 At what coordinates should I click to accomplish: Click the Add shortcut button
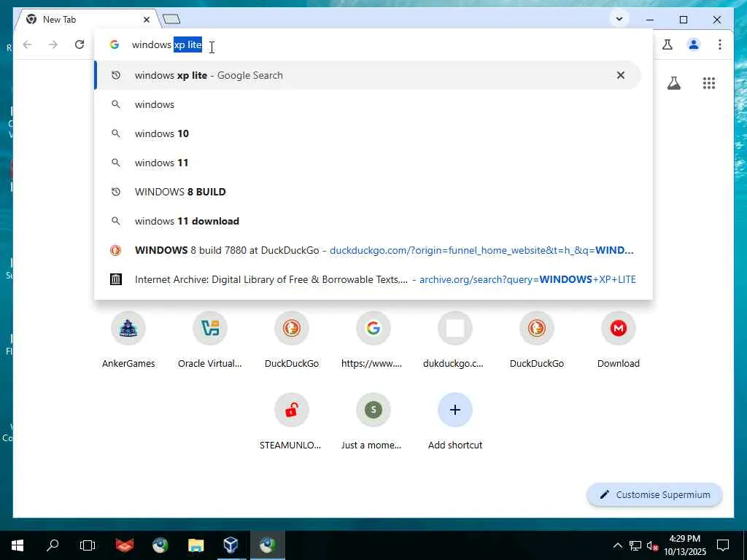455,422
